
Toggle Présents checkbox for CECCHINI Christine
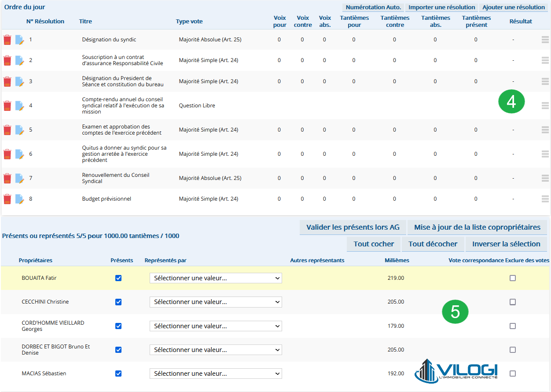click(x=118, y=302)
